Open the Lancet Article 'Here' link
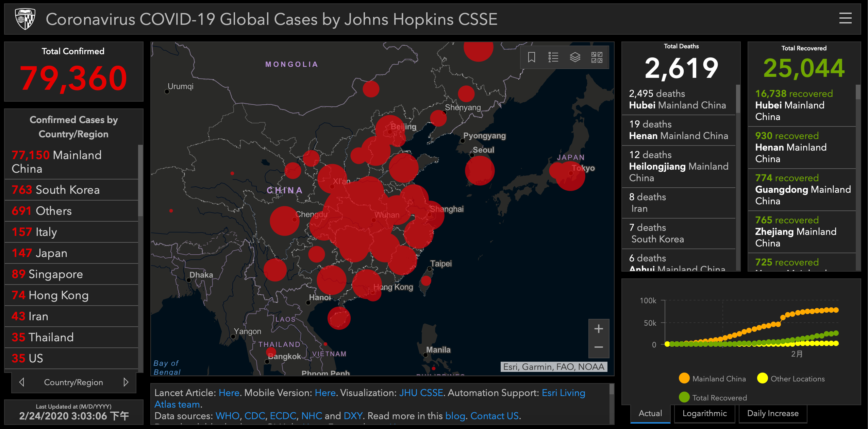Image resolution: width=868 pixels, height=429 pixels. click(229, 393)
